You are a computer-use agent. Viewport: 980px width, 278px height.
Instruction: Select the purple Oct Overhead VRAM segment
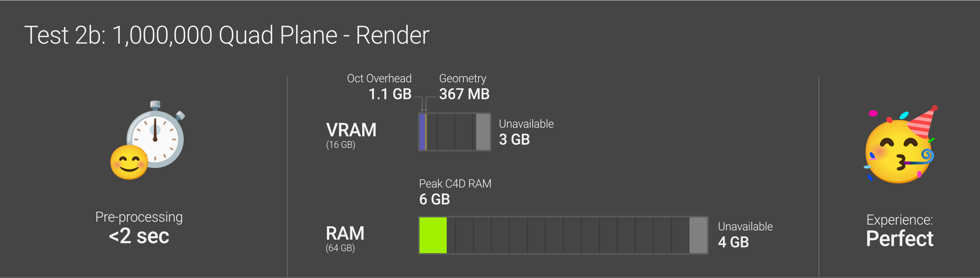pyautogui.click(x=422, y=132)
